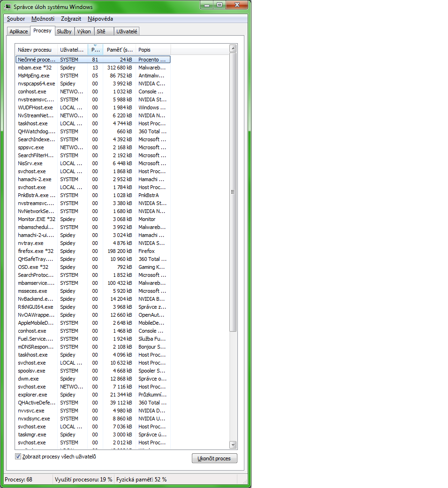Select the 'Nečinné proce...' row

coord(93,60)
